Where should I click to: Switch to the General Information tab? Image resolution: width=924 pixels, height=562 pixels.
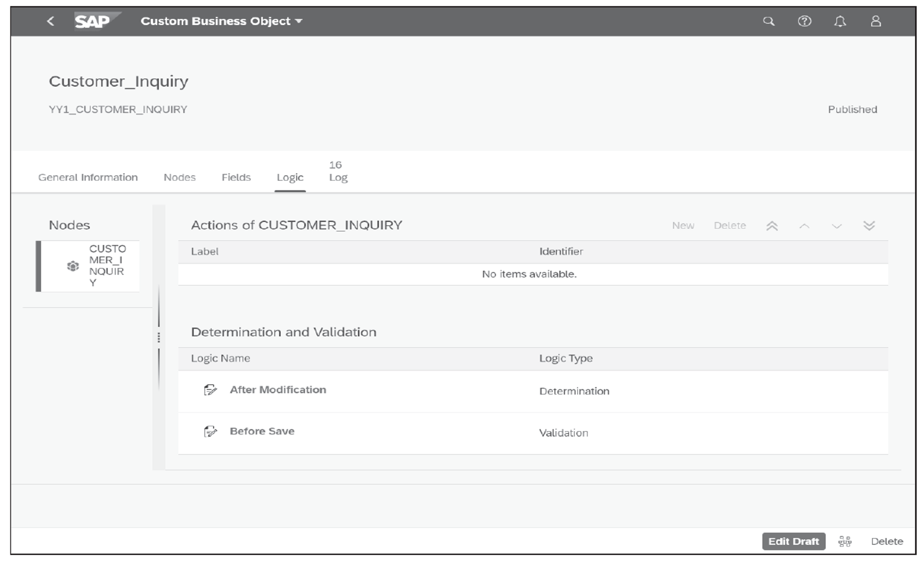pos(87,177)
